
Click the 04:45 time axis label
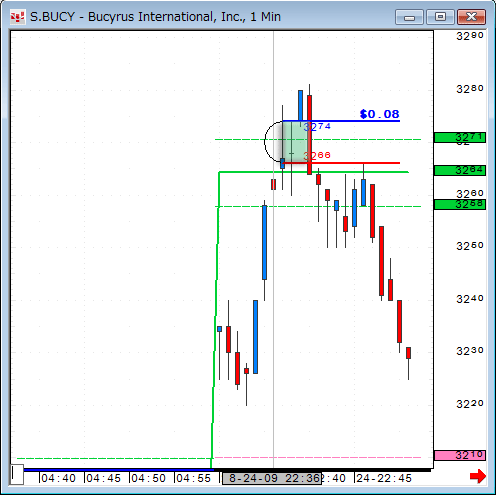coord(104,478)
